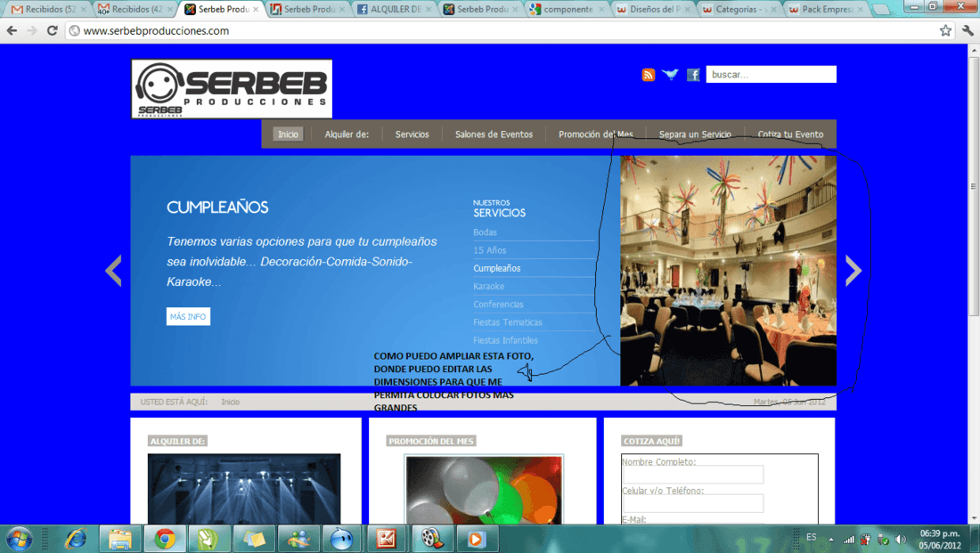Open the taskbar clock showing 06:39 p.m.
This screenshot has height=553, width=980.
(x=940, y=540)
